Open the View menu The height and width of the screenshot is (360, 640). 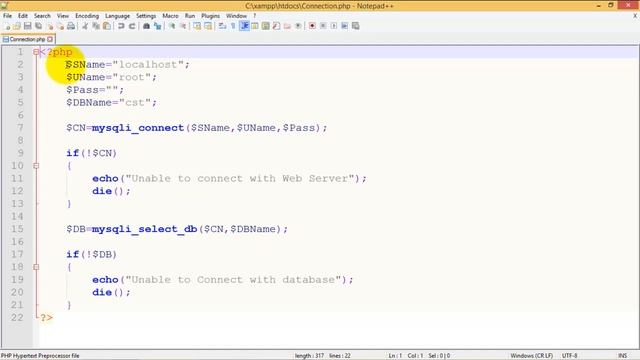coord(62,16)
